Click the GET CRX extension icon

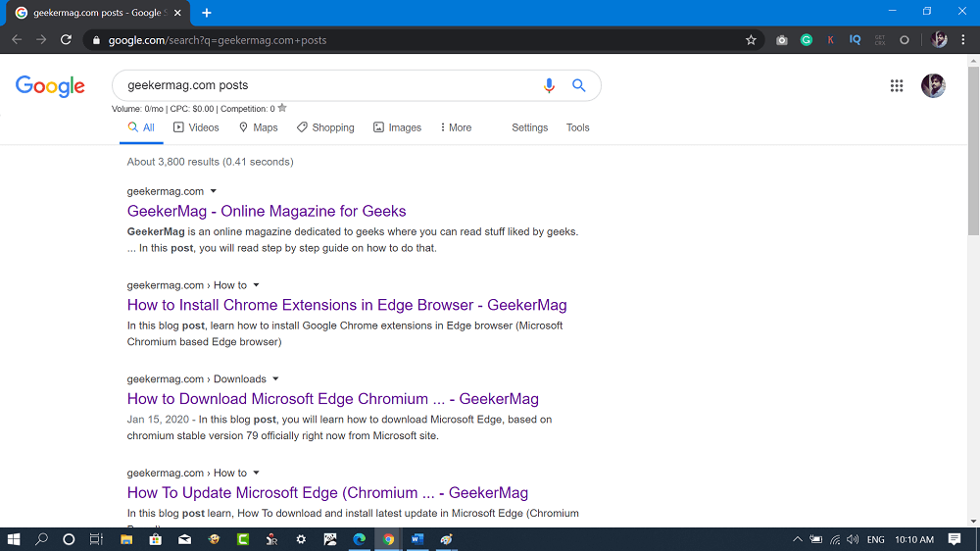click(879, 40)
